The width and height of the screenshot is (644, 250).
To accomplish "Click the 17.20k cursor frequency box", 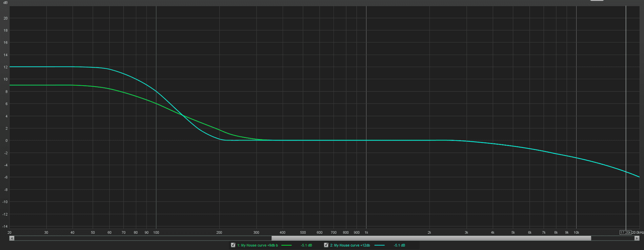I will [x=625, y=232].
